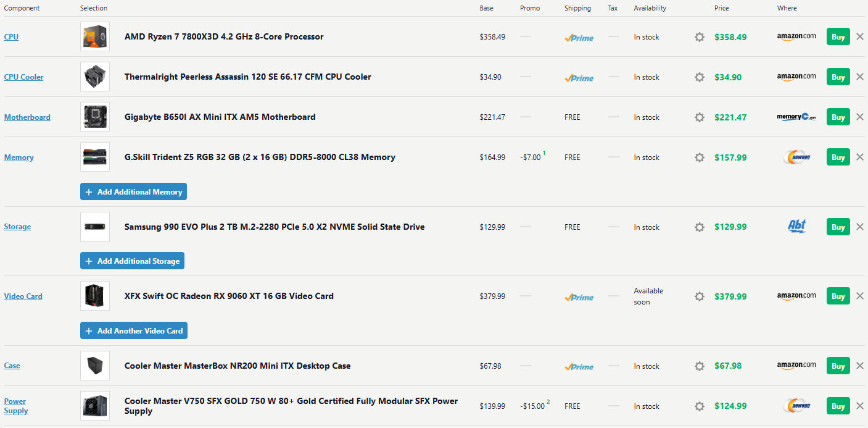The image size is (868, 428).
Task: Buy the G.Skill Trident Z5 memory
Action: (x=838, y=157)
